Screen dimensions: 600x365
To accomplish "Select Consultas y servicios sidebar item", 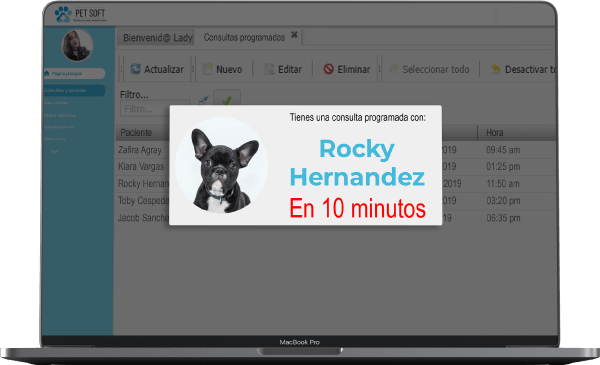I will coord(74,90).
